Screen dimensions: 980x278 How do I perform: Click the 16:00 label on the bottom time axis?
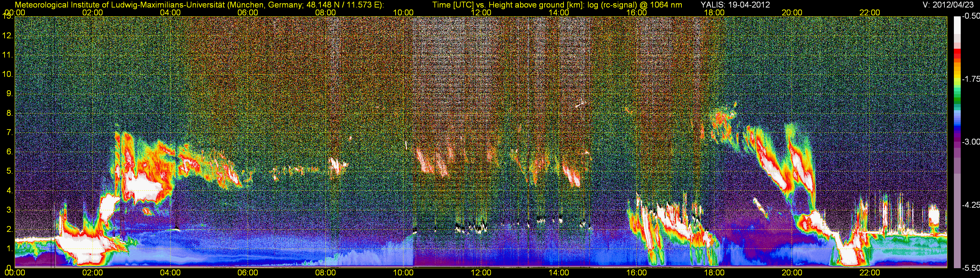pos(636,273)
